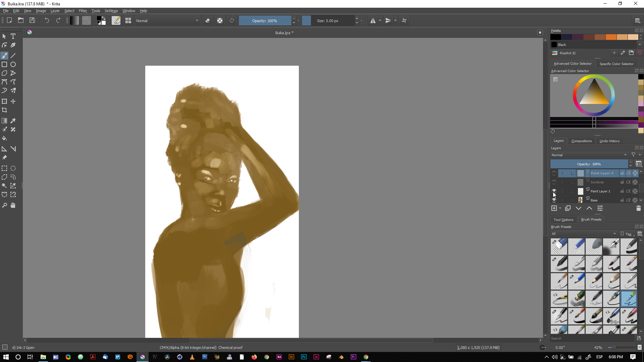644x362 pixels.
Task: Switch to the Compositions tab
Action: pos(581,141)
